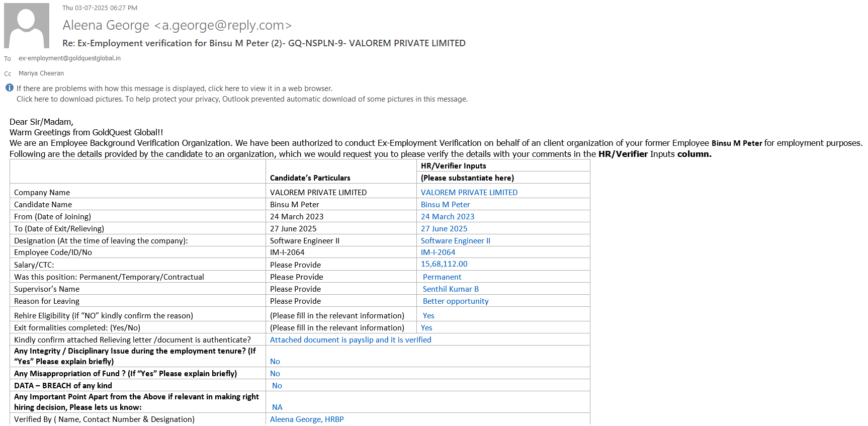Click blue VALOREM PRIVATE LIMITED verifier entry

click(469, 193)
